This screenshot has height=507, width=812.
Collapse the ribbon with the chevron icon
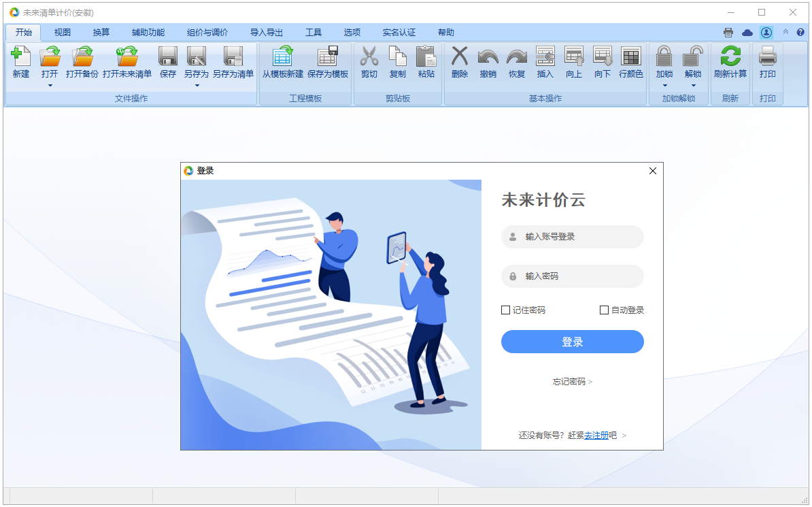pyautogui.click(x=785, y=32)
